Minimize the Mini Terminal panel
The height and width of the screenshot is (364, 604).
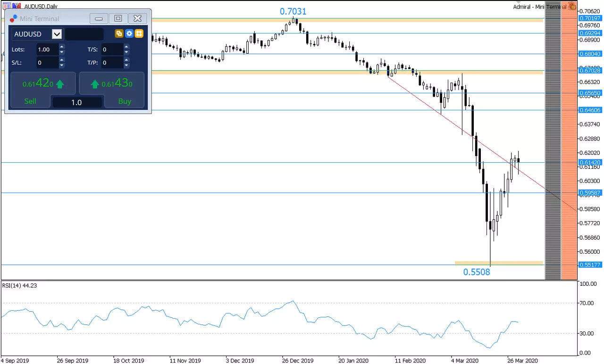pyautogui.click(x=99, y=18)
